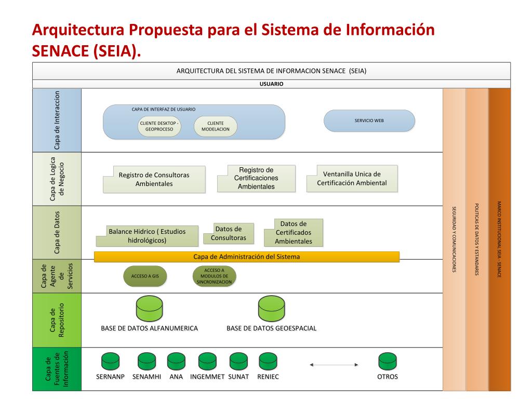The image size is (532, 399).
Task: Click the Acceso a GIS oval
Action: (x=145, y=276)
